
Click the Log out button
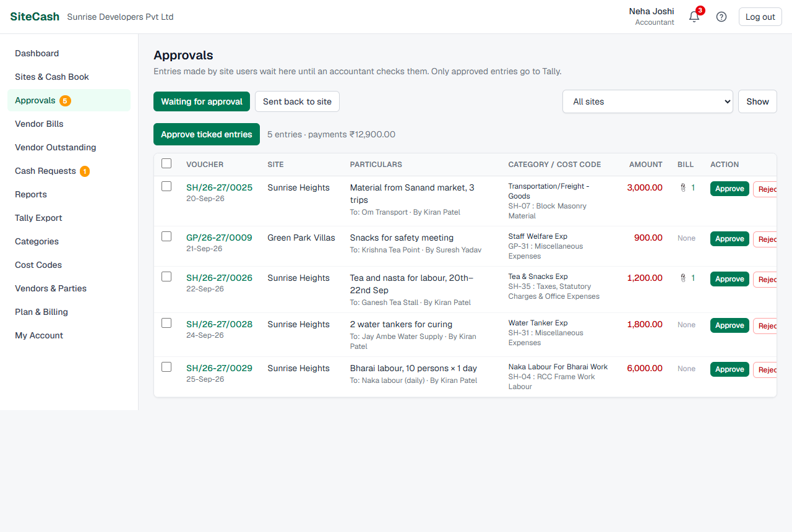pos(760,17)
